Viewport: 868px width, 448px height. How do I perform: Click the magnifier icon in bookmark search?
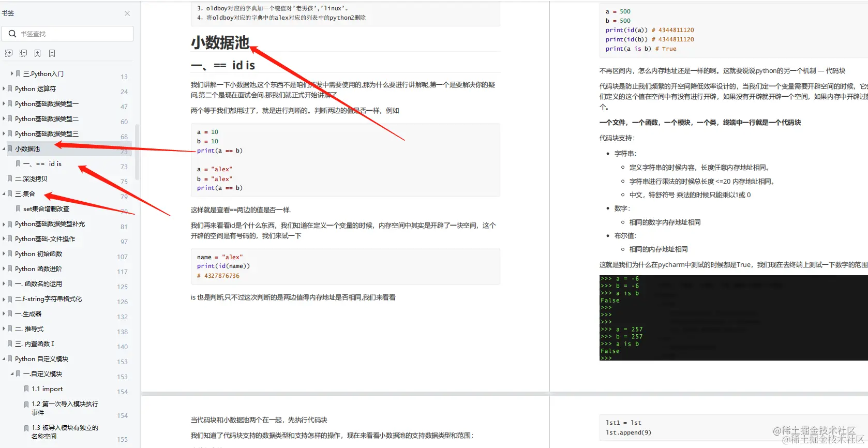[x=12, y=34]
